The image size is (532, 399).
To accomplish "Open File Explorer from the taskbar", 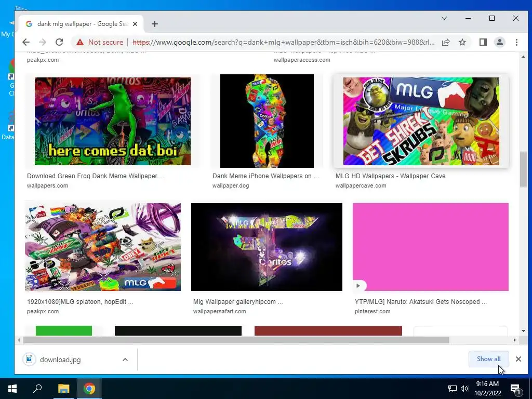I will pos(63,389).
